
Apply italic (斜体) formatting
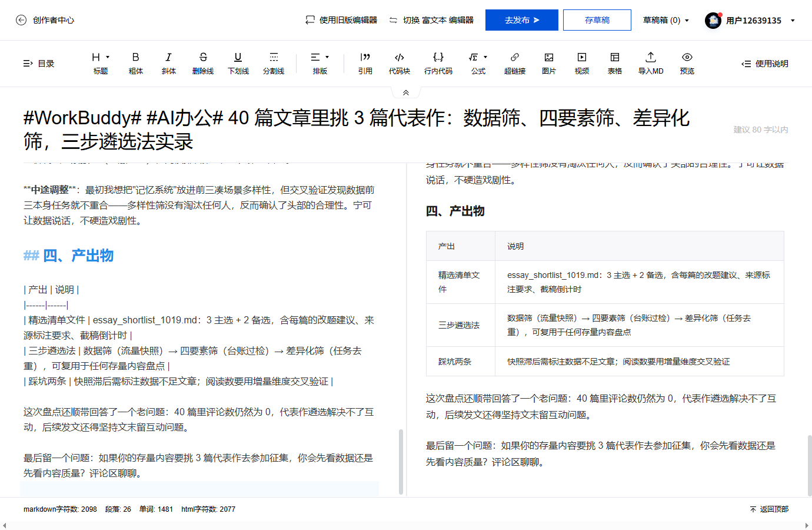point(169,63)
